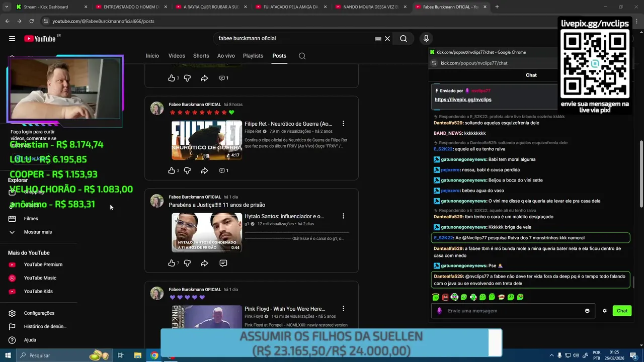Open Pink Floyd Wish You Were Here title

(285, 309)
